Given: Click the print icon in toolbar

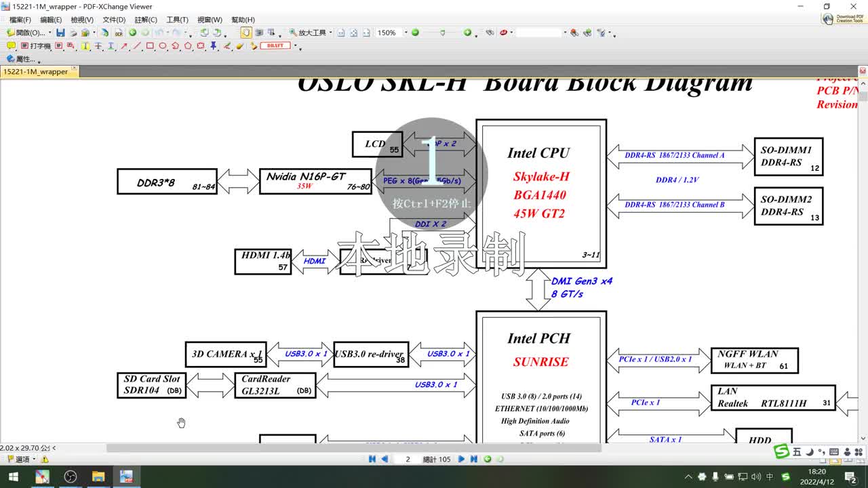Looking at the screenshot, I should coord(73,33).
